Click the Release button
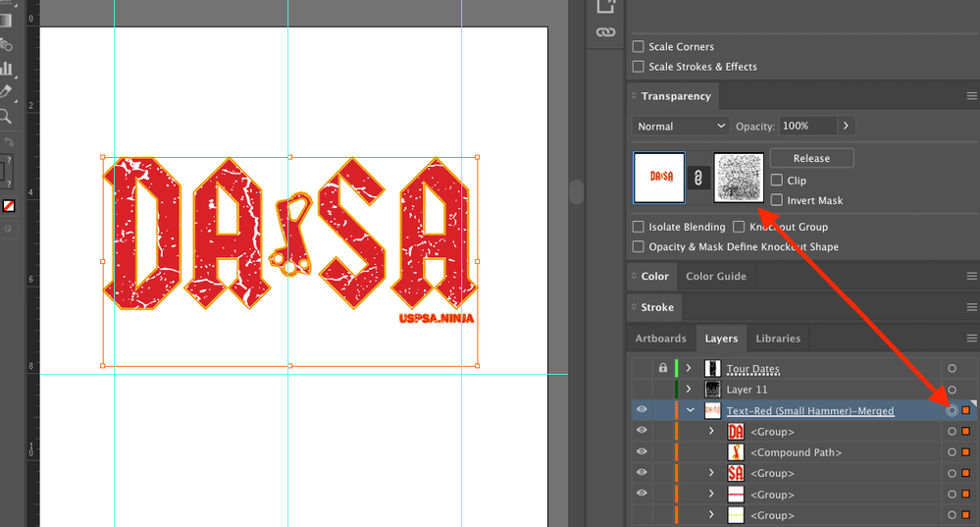The height and width of the screenshot is (527, 980). tap(811, 158)
